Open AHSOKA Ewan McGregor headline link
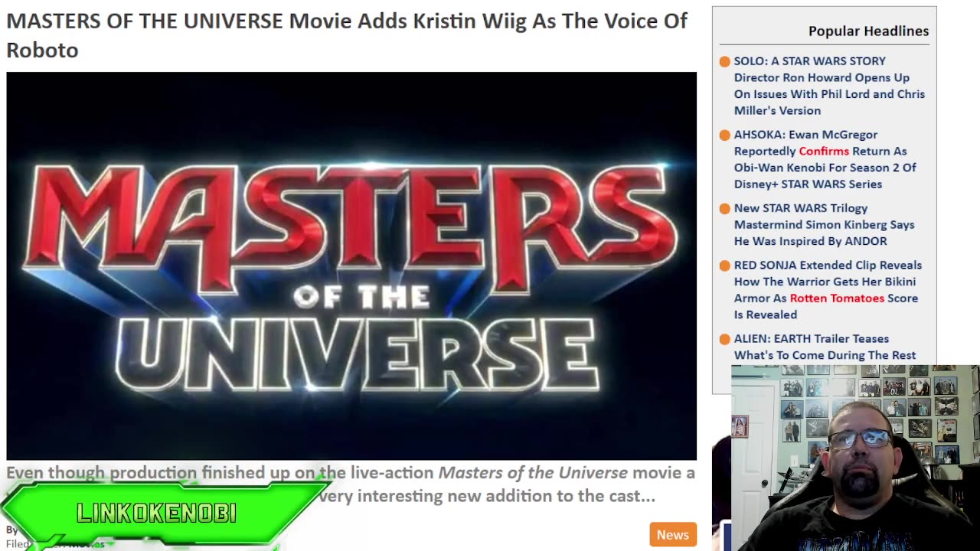980x551 pixels. point(825,159)
